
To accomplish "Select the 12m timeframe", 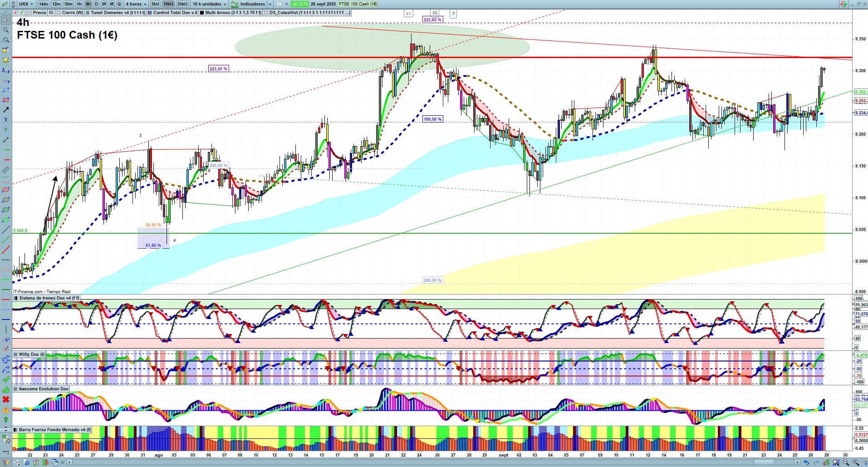I will [x=56, y=4].
